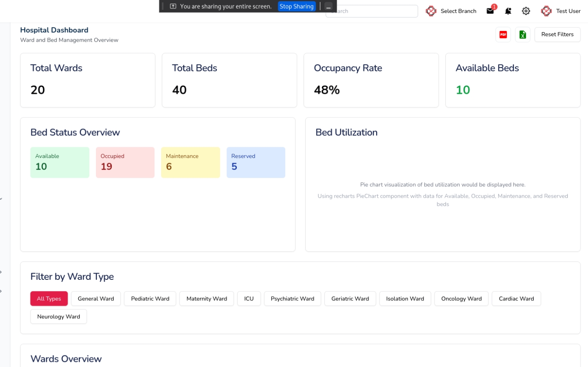Open the mail inbox icon

pos(490,11)
